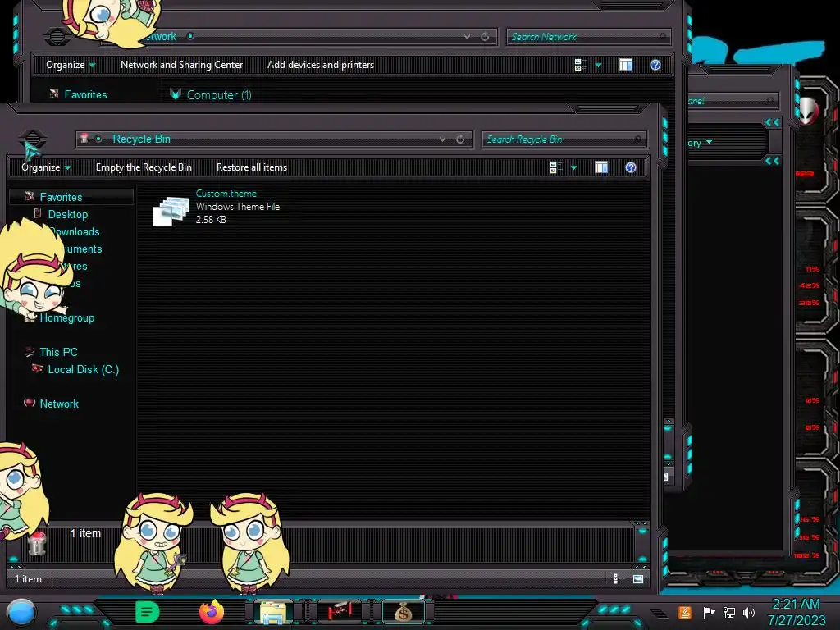
Task: Click the Search Recycle Bin field
Action: click(x=564, y=139)
